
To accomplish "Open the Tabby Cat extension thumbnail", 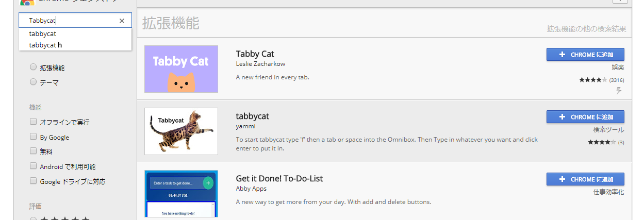I will click(x=181, y=69).
